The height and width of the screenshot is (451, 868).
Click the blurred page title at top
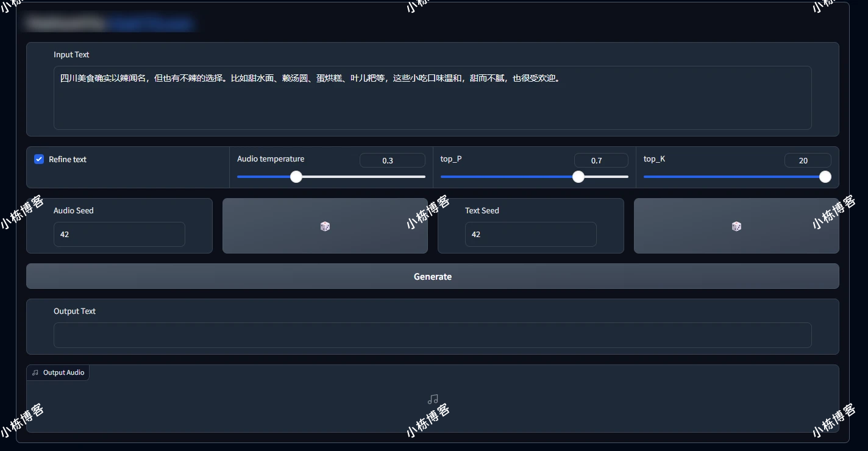(110, 23)
